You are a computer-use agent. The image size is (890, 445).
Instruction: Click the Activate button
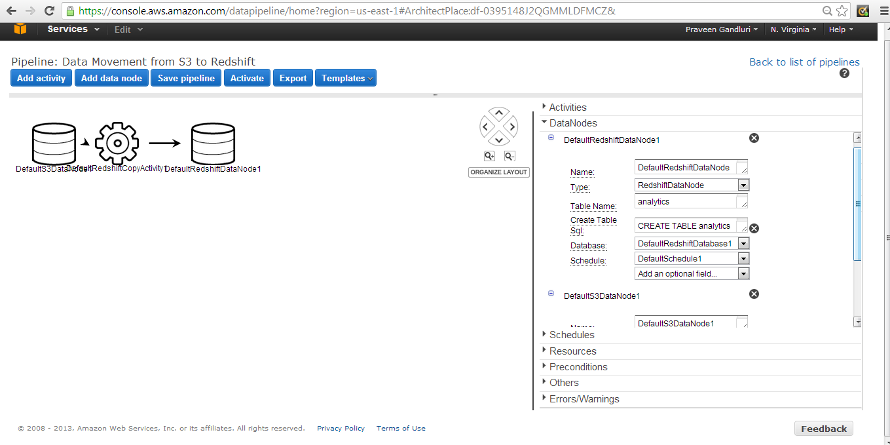(247, 78)
